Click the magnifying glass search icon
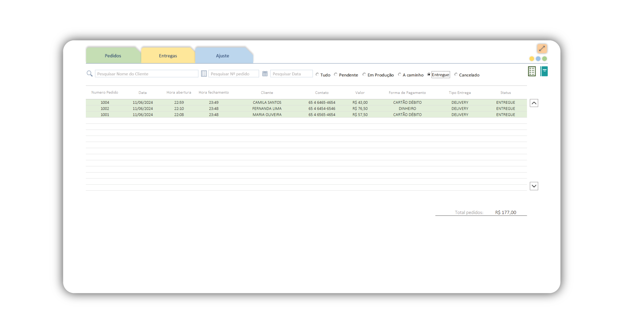644x336 pixels. click(x=89, y=74)
